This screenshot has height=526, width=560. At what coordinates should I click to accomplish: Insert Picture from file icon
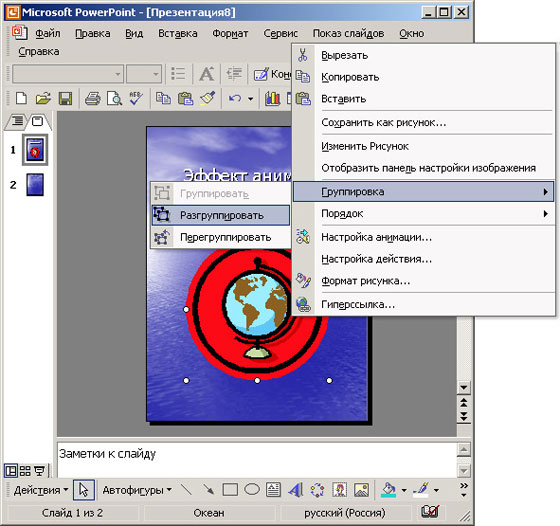point(361,490)
